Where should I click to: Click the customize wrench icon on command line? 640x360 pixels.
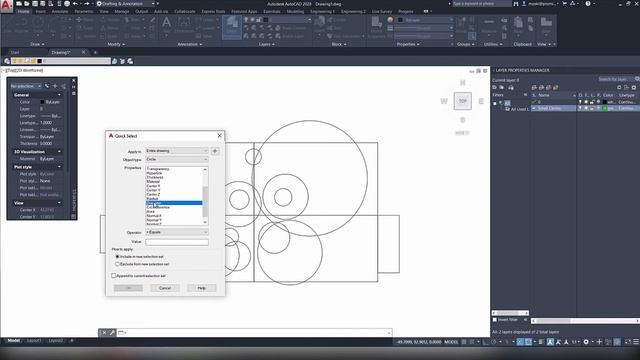[112, 333]
